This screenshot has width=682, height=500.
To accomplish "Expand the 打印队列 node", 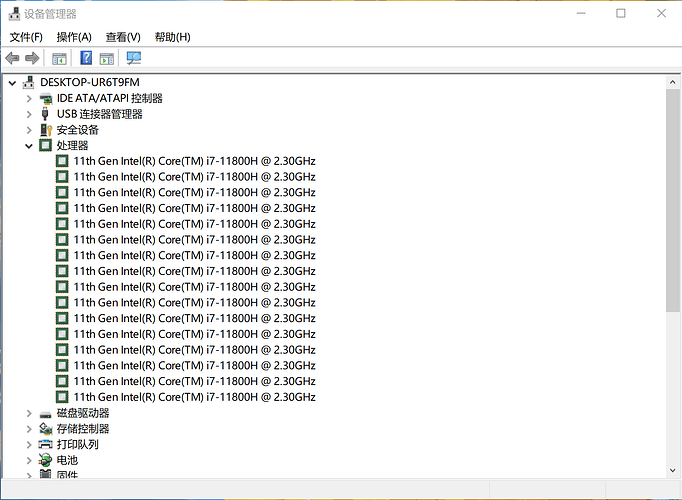I will (29, 444).
